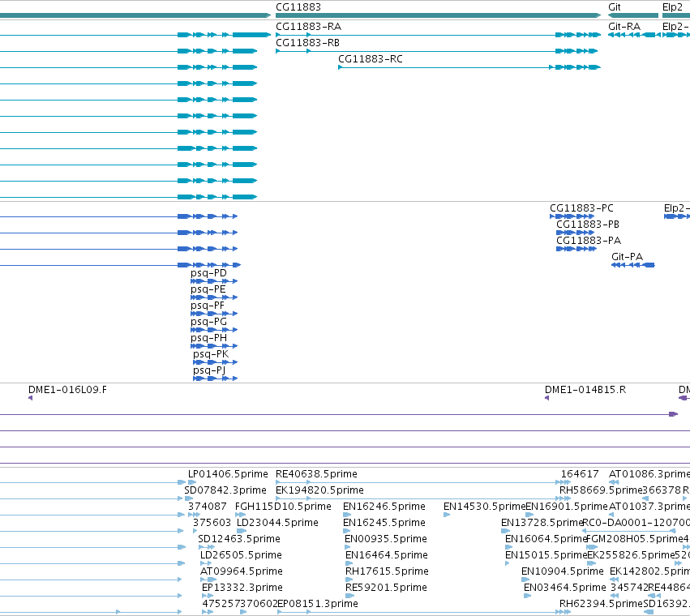Click the psq-PG label
690x616 pixels.
click(x=208, y=322)
